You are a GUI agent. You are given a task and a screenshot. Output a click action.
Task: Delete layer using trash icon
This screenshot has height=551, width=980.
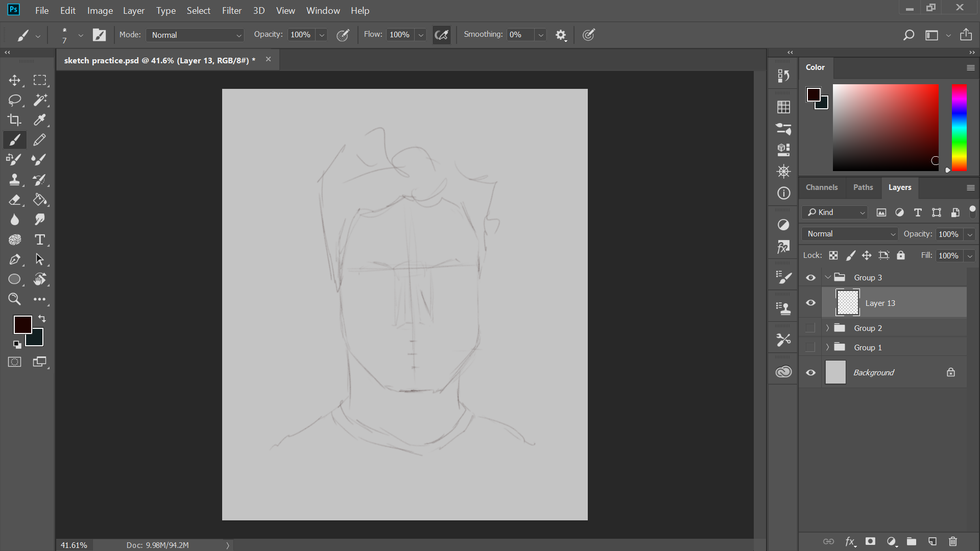[952, 541]
